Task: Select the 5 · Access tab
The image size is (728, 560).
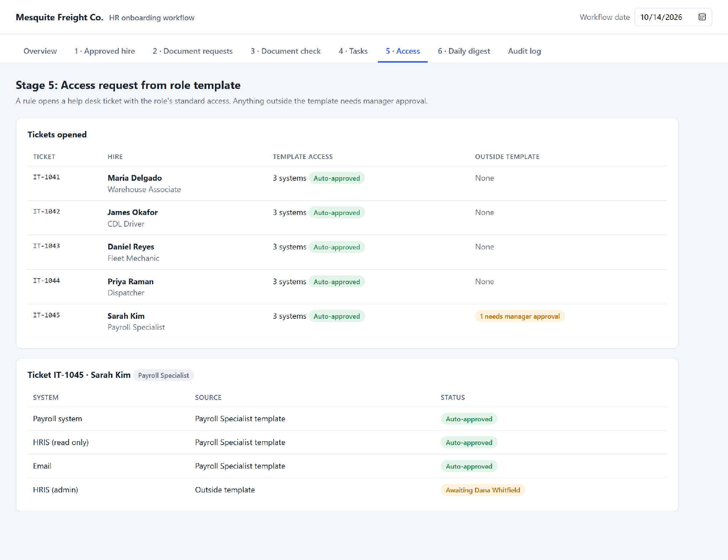Action: tap(403, 51)
